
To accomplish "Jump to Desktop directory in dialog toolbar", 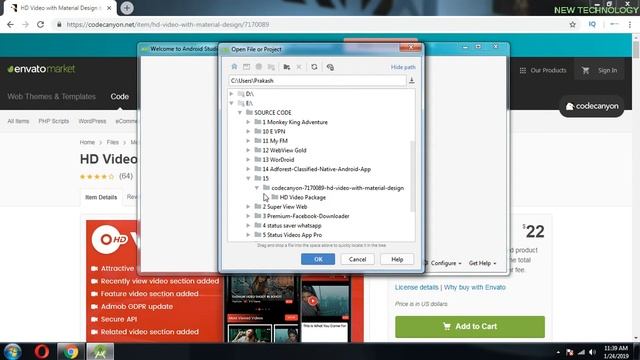I will point(247,67).
